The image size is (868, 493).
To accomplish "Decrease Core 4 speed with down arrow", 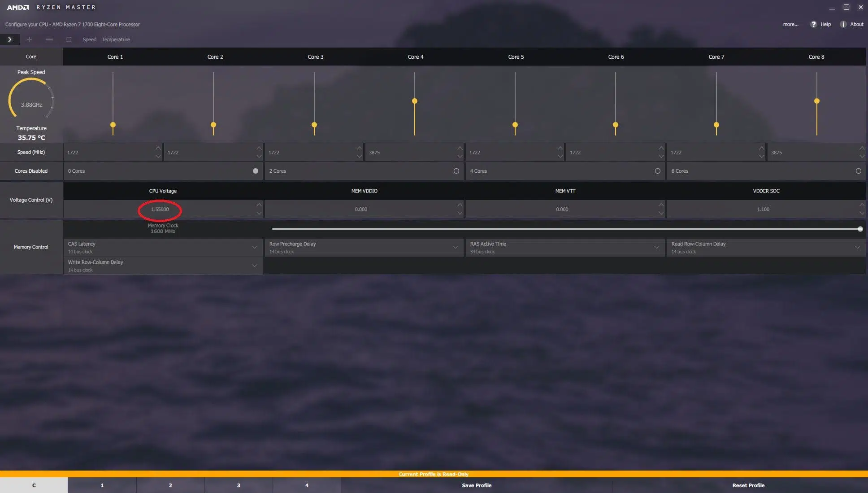I will (460, 156).
